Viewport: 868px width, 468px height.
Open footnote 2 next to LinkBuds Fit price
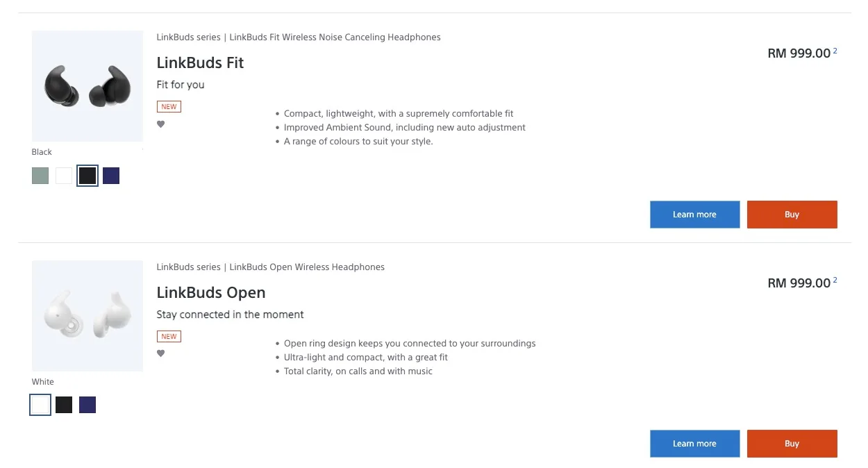pyautogui.click(x=835, y=51)
